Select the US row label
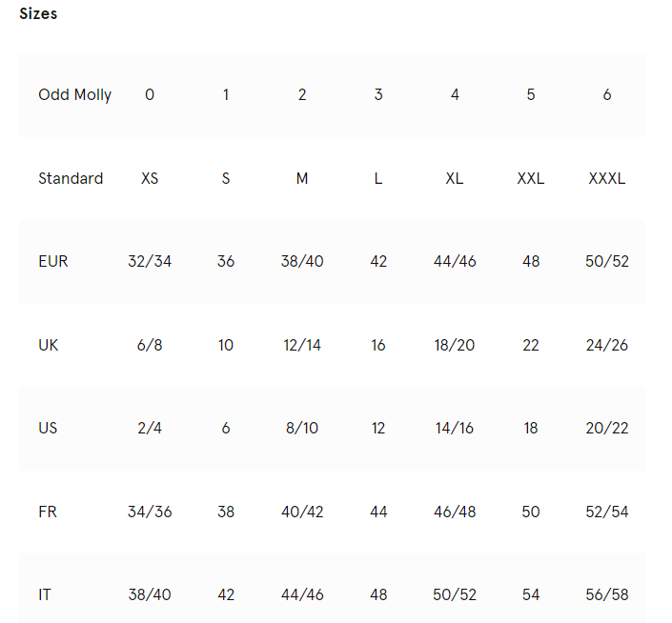 tap(48, 428)
